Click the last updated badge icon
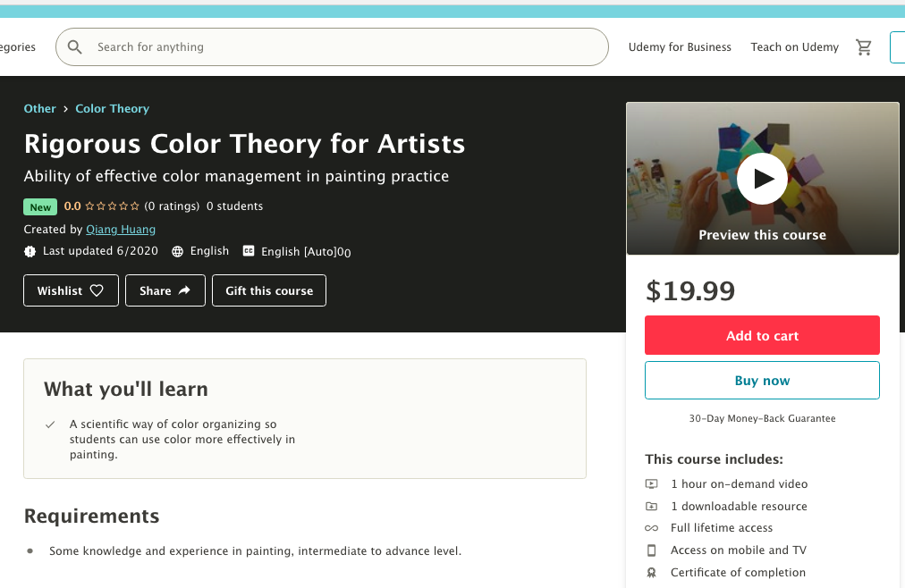 (30, 252)
